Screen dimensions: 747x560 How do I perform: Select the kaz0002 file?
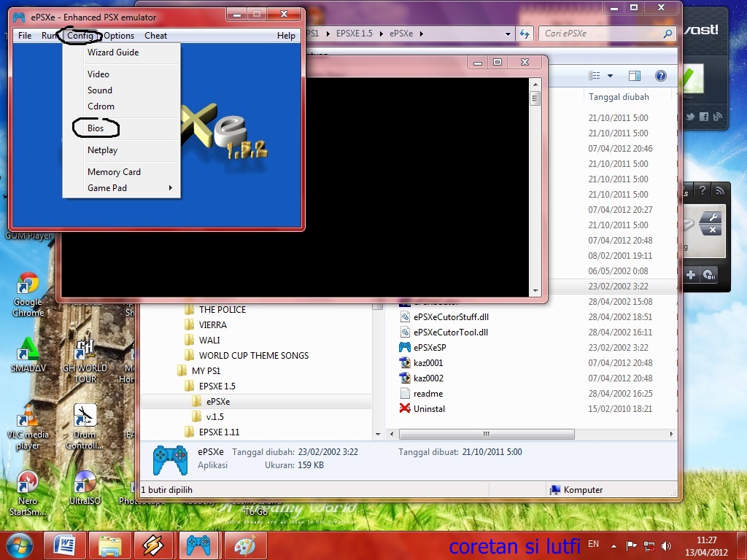click(x=428, y=378)
